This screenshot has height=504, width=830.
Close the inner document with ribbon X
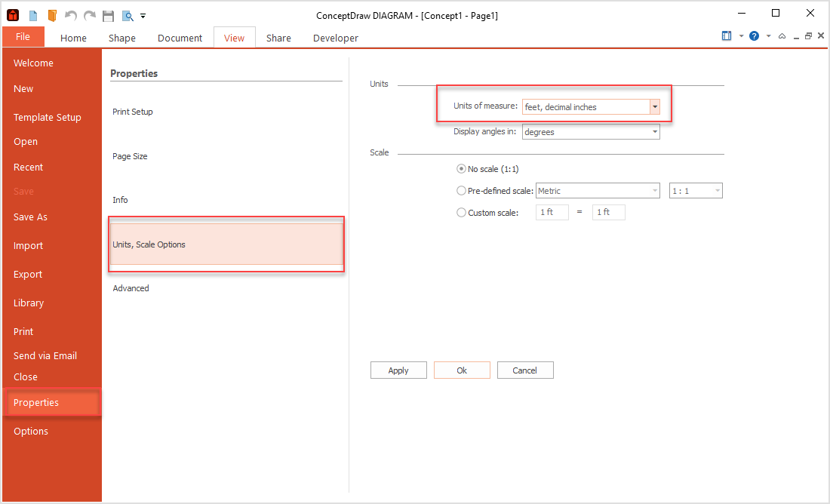pyautogui.click(x=820, y=35)
